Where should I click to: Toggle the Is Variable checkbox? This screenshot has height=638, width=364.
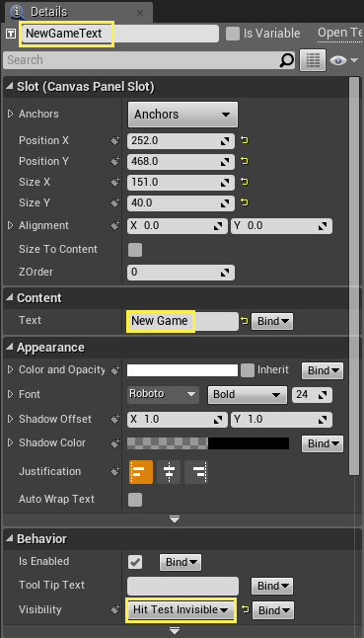233,34
